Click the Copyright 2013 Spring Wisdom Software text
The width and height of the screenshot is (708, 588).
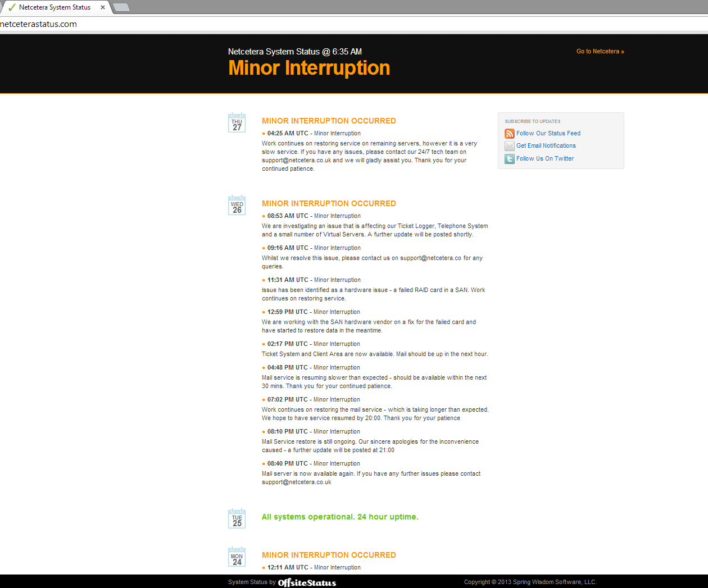530,582
